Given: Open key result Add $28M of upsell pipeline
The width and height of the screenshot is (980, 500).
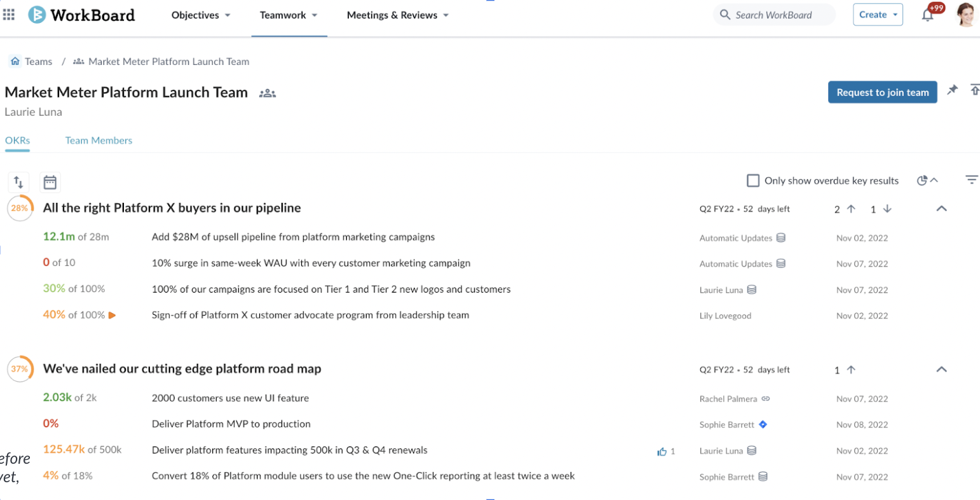Looking at the screenshot, I should pyautogui.click(x=294, y=237).
